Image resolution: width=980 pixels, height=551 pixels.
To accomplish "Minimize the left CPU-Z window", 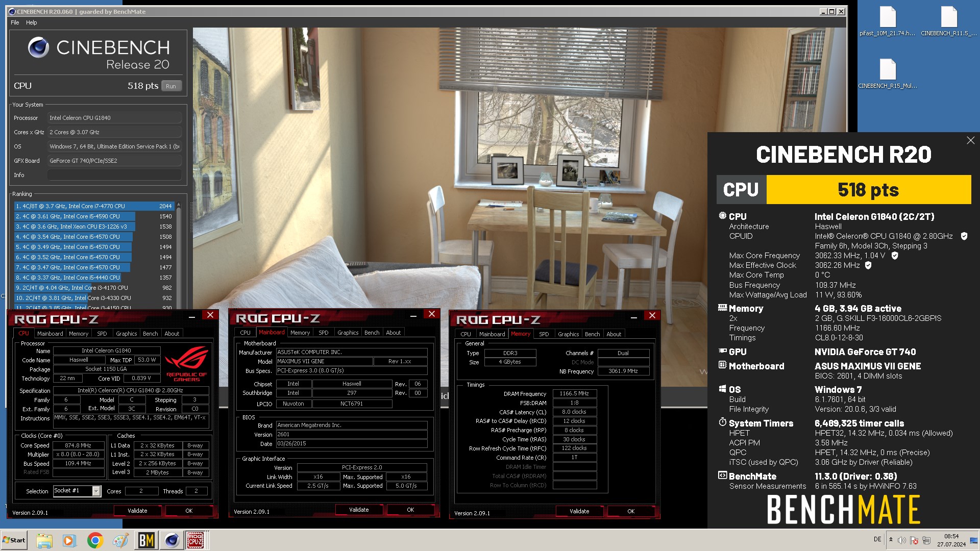I will click(x=192, y=316).
